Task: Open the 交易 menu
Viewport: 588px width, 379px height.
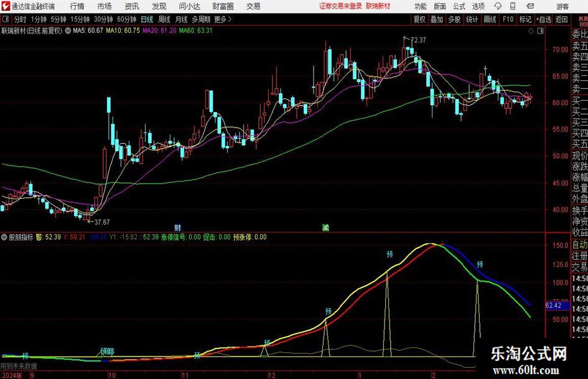Action: [253, 6]
